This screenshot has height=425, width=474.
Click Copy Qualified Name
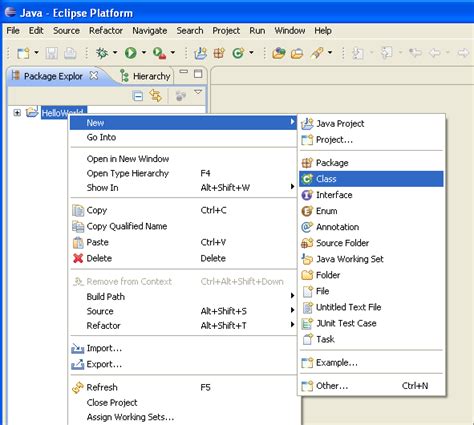click(183, 226)
